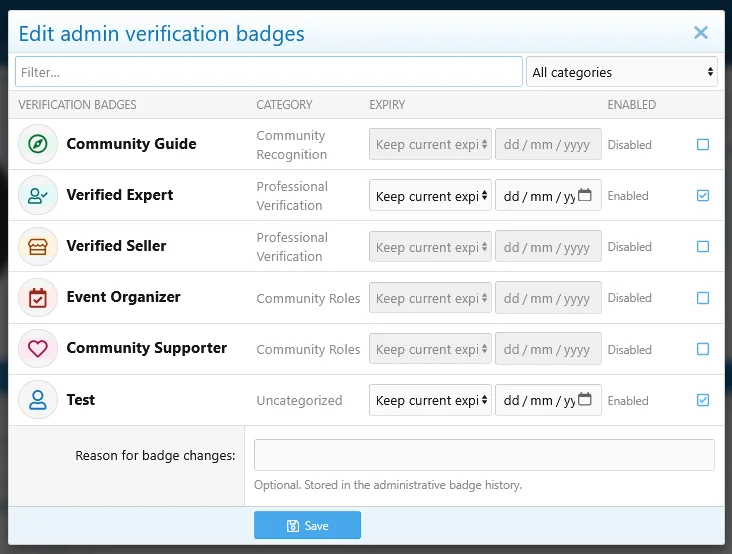This screenshot has height=554, width=732.
Task: Open the Community Supporter expiry mode dropdown
Action: (x=430, y=349)
